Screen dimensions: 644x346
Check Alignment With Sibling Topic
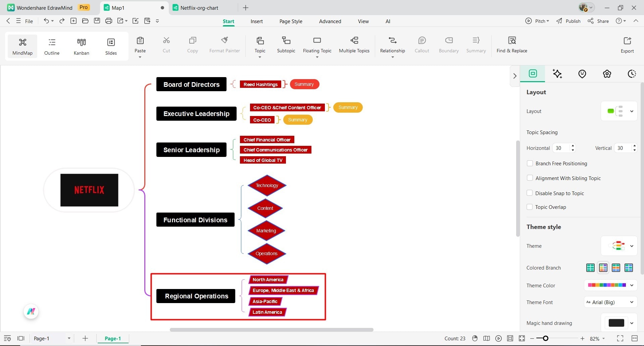pyautogui.click(x=530, y=178)
